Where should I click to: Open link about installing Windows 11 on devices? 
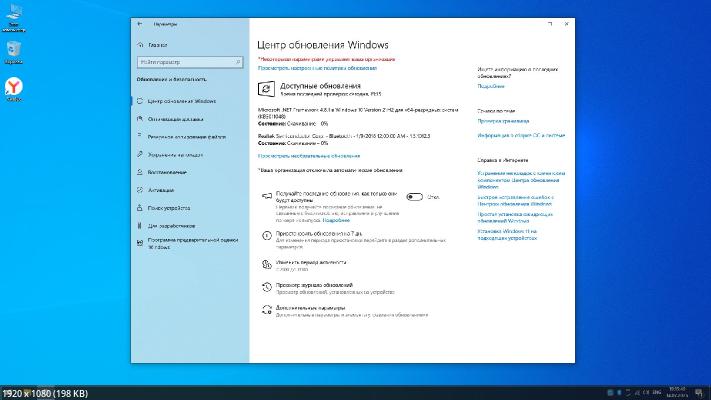(x=507, y=234)
